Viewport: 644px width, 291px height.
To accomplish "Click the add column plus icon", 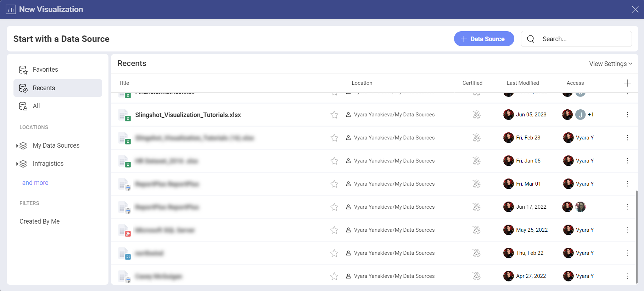I will tap(627, 83).
